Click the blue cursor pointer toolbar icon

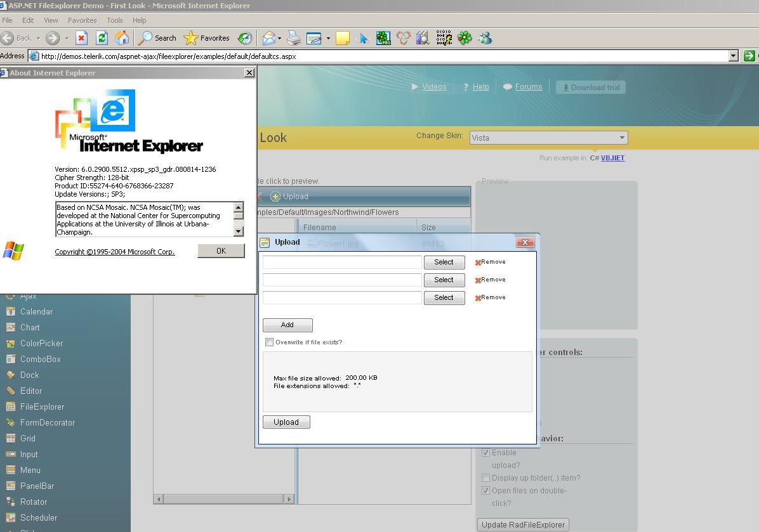[x=362, y=37]
